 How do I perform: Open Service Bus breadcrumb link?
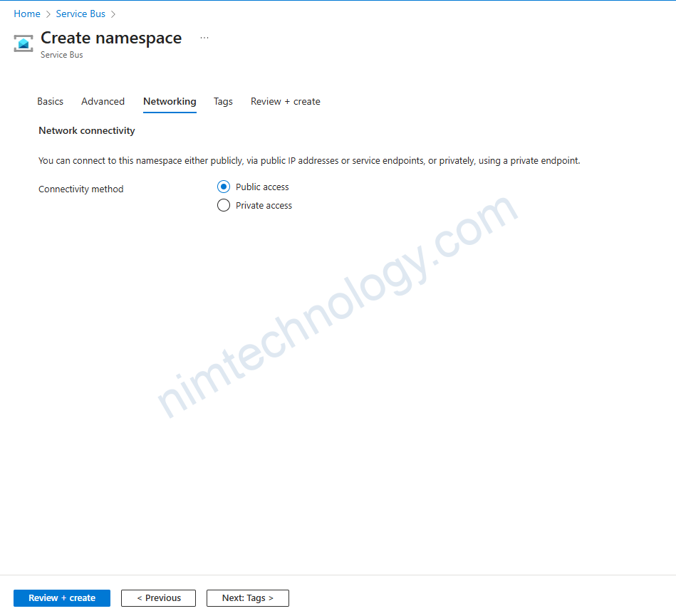[x=80, y=14]
